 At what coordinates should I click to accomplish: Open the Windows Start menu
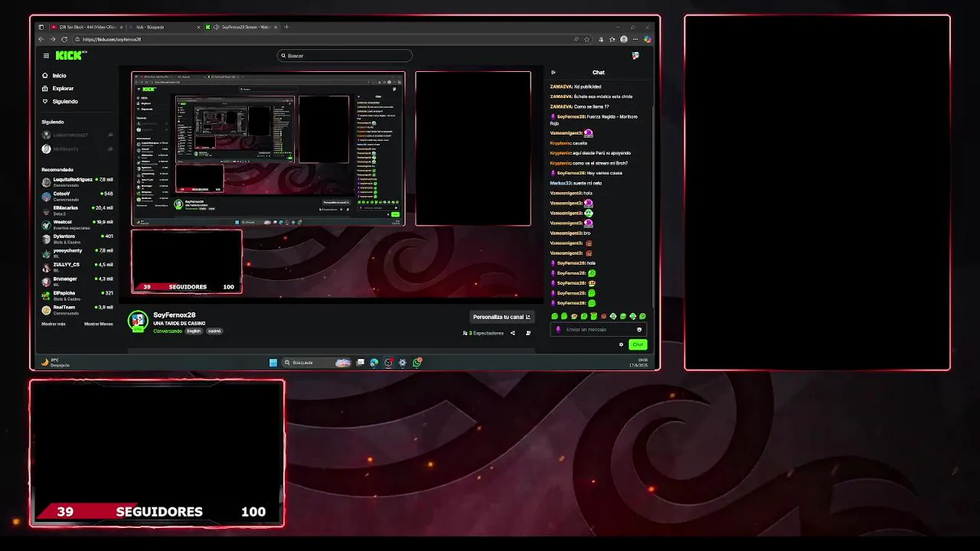pyautogui.click(x=273, y=363)
